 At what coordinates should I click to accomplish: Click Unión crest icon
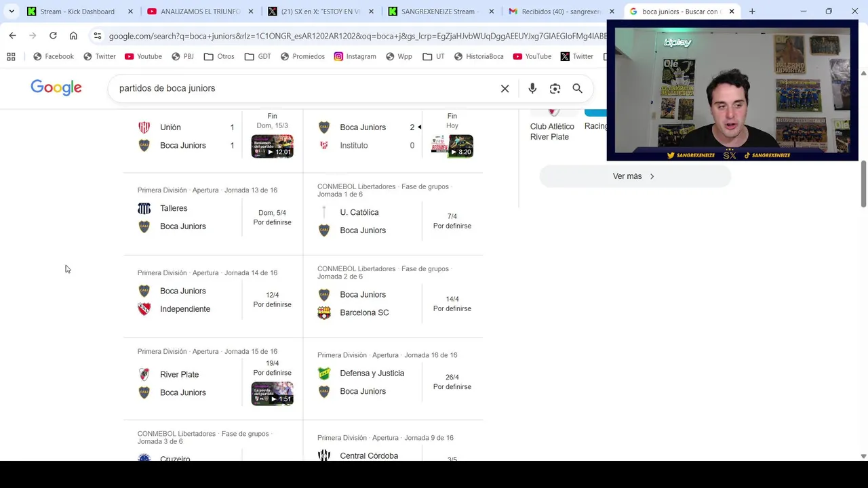click(144, 127)
